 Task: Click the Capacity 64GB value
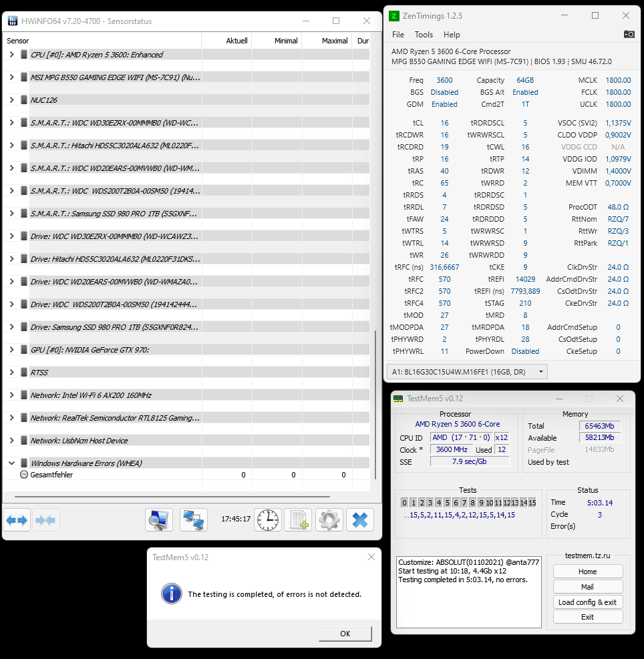pyautogui.click(x=525, y=80)
